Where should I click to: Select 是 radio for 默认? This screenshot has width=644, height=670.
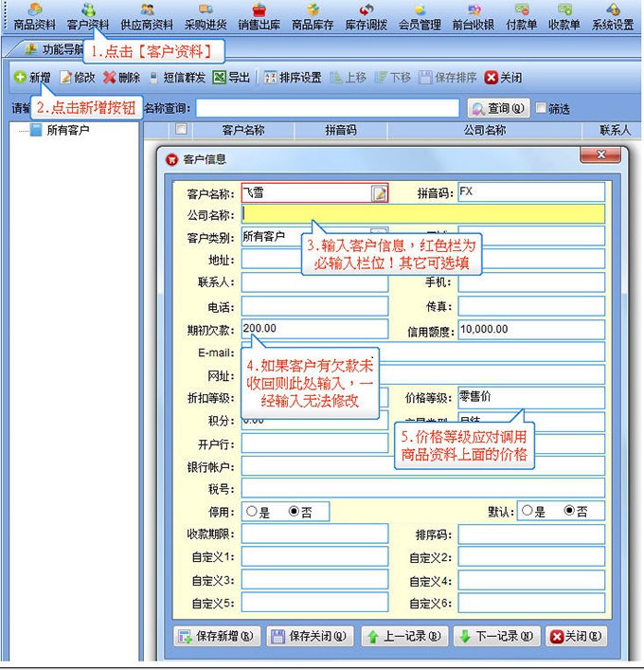tap(527, 512)
